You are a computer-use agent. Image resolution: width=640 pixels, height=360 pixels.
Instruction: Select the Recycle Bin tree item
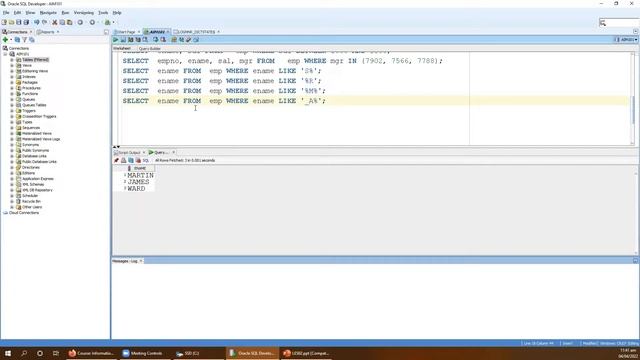[31, 201]
